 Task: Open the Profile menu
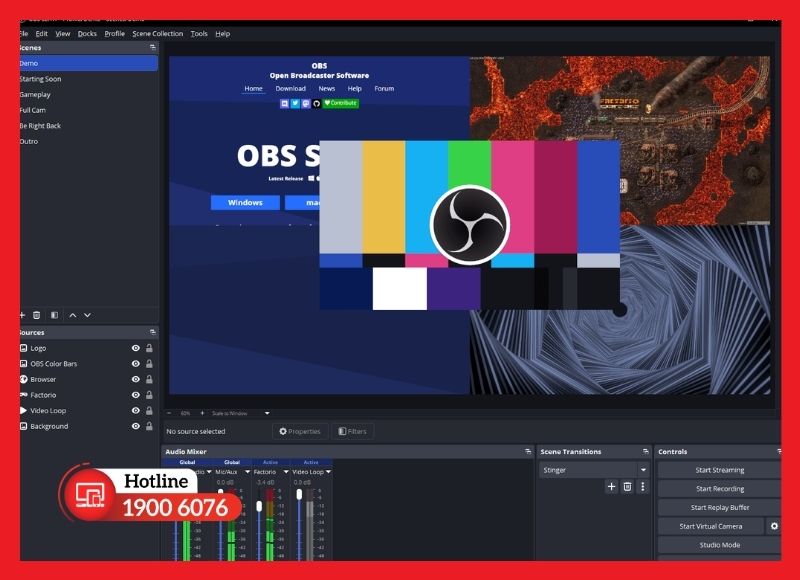[114, 34]
